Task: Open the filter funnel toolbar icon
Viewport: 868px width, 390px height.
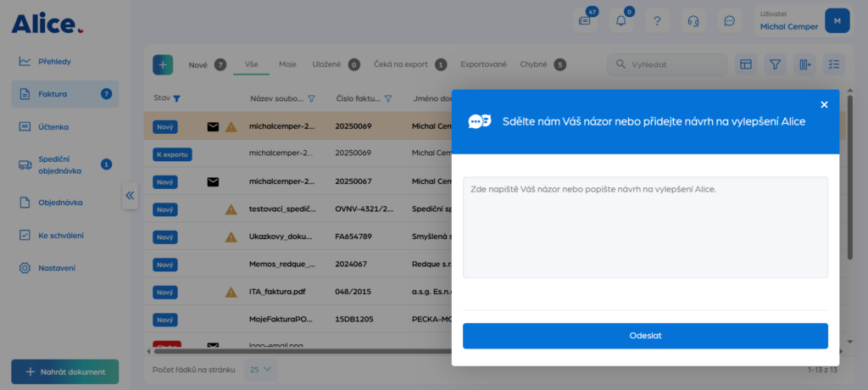Action: click(x=775, y=64)
